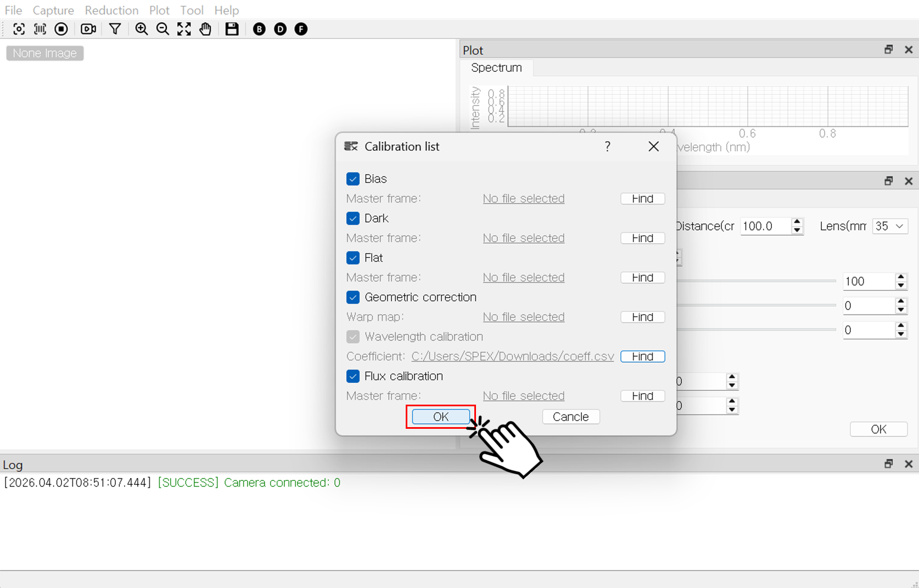Click the single-frame capture icon in toolbar
Viewport: 919px width, 588px height.
[19, 29]
